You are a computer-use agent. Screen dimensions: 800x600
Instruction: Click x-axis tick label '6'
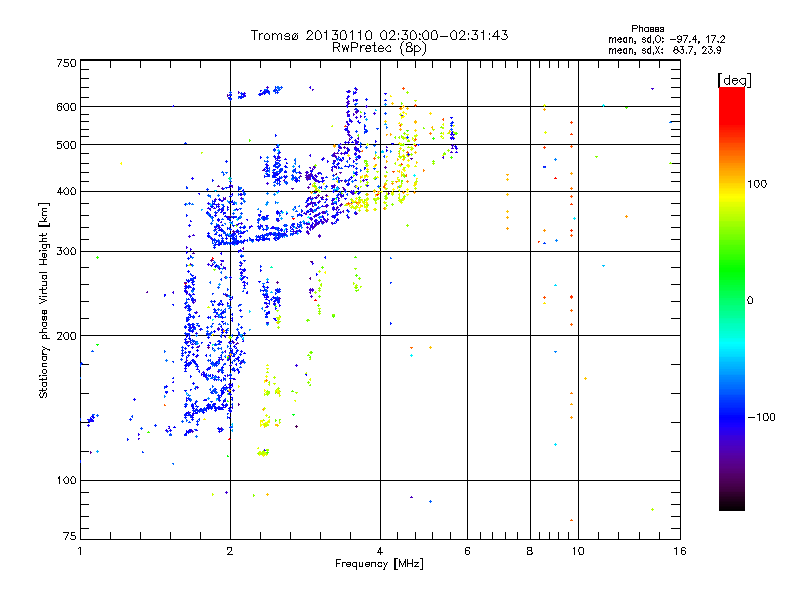pos(467,551)
